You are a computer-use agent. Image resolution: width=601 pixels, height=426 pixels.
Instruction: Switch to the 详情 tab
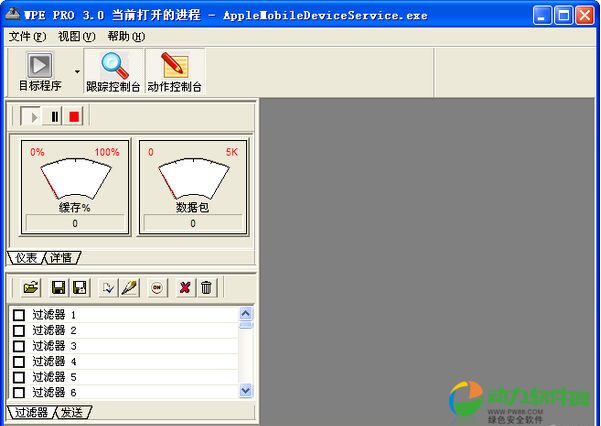(x=62, y=258)
